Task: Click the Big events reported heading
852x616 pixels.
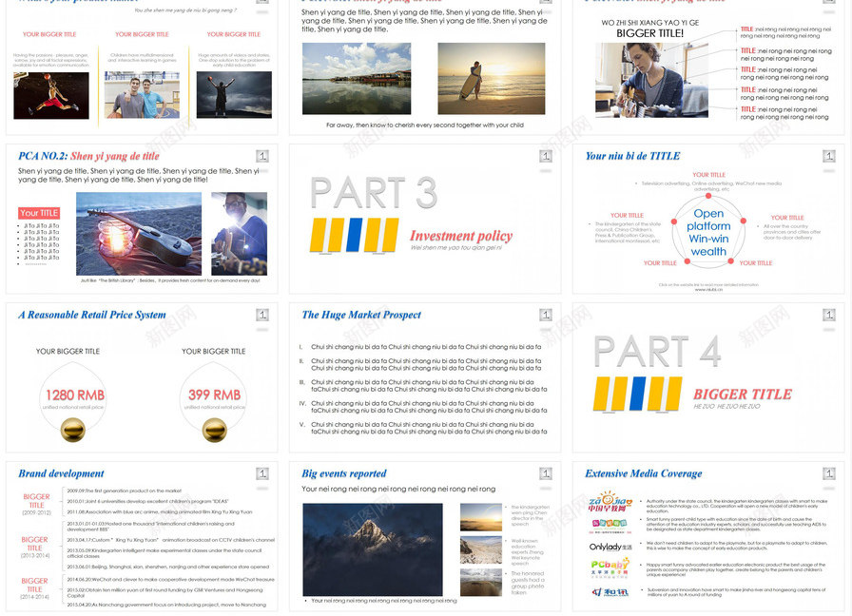Action: pos(344,473)
